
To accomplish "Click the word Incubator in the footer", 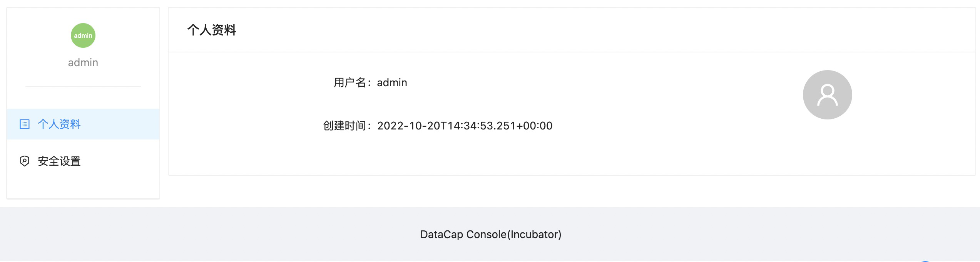I will [534, 234].
